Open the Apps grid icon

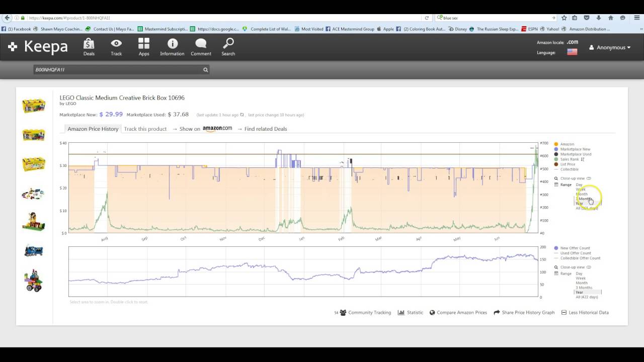tap(144, 47)
